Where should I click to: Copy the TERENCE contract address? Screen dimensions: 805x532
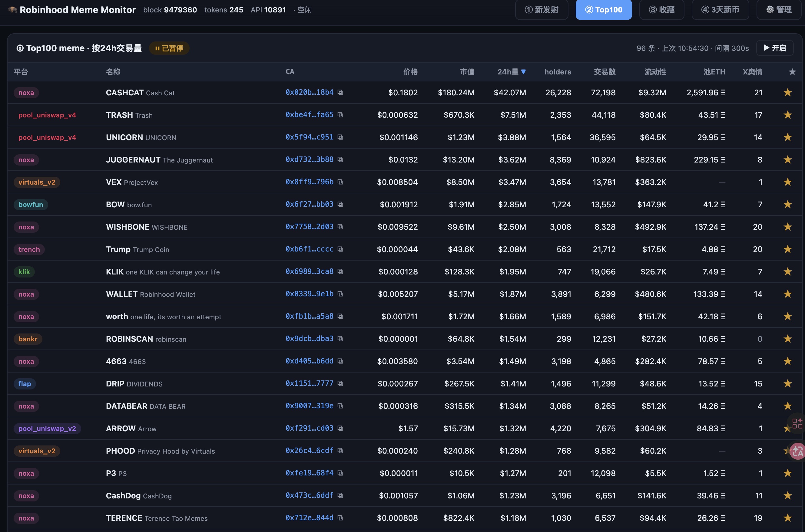(340, 518)
